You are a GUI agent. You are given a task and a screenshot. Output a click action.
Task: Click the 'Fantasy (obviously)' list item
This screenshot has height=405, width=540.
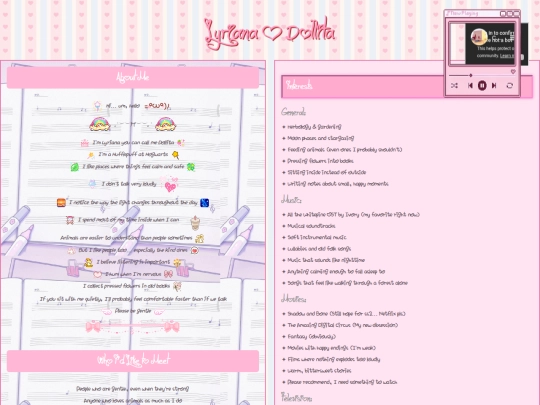[x=311, y=336]
